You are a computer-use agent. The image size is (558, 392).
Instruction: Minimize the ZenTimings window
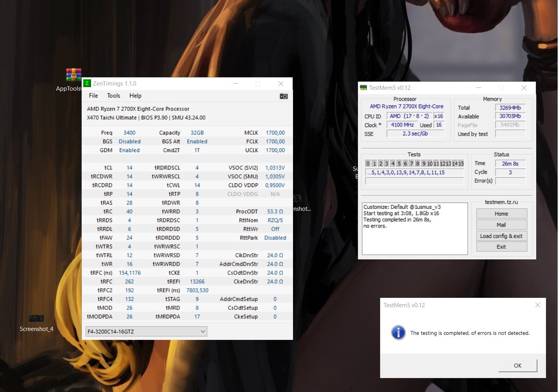pos(235,84)
